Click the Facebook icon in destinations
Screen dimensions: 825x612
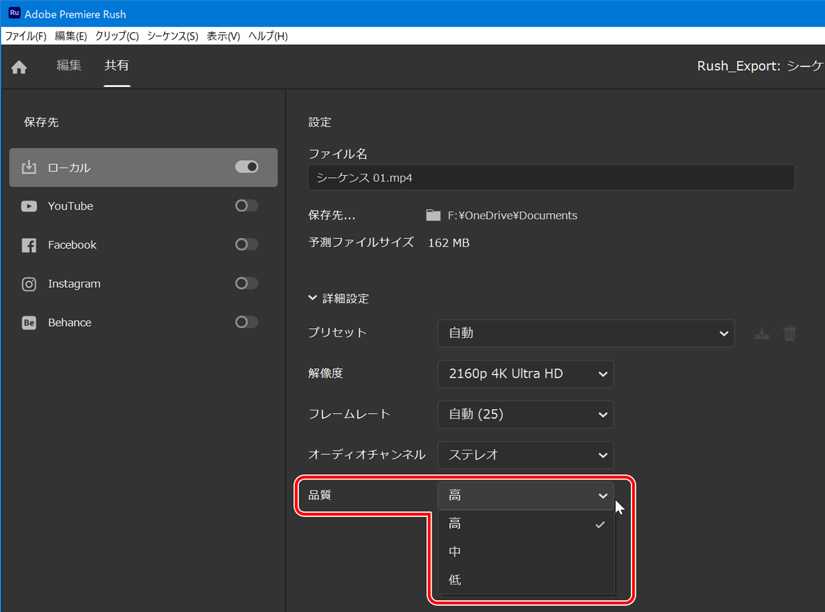29,245
